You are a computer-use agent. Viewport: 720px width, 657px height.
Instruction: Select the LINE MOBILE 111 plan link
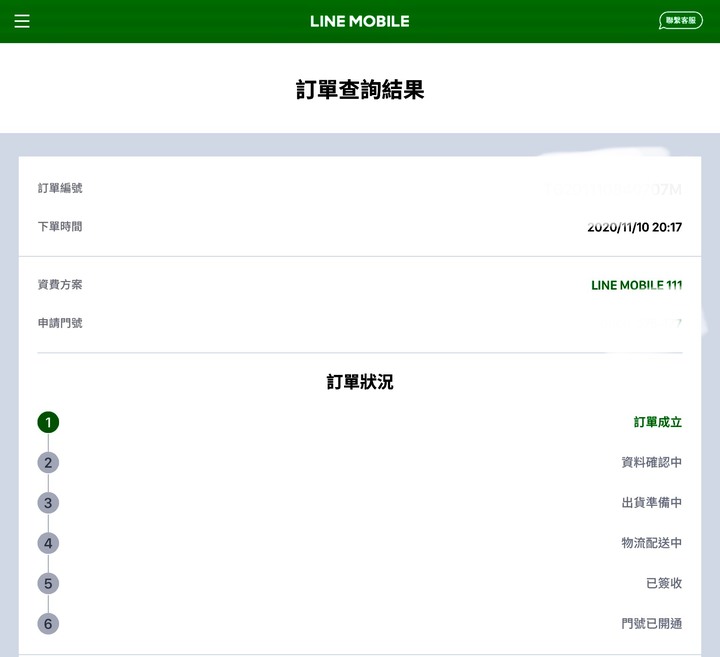pyautogui.click(x=636, y=285)
